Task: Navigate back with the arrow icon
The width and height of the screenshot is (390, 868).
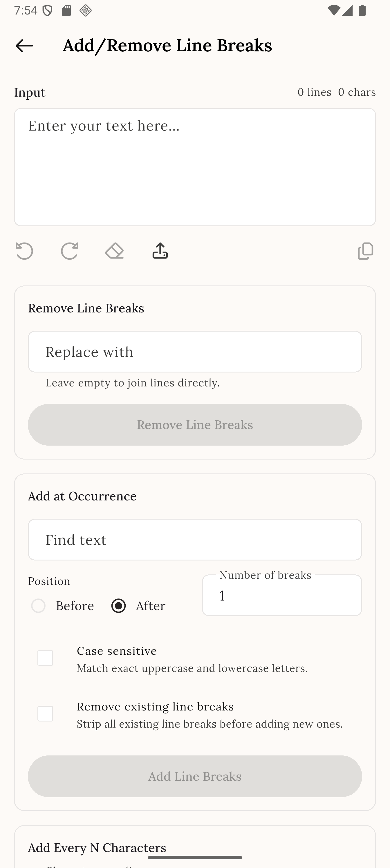Action: point(24,46)
